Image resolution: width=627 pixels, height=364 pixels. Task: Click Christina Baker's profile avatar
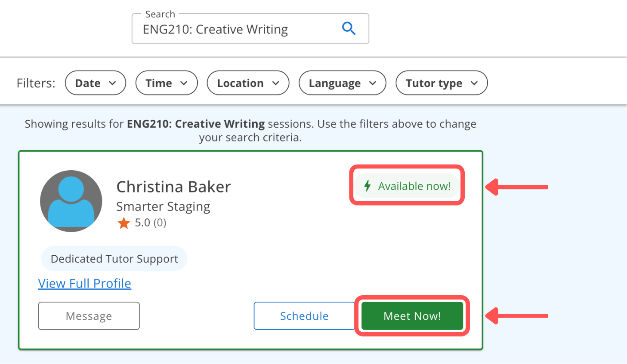pos(71,201)
